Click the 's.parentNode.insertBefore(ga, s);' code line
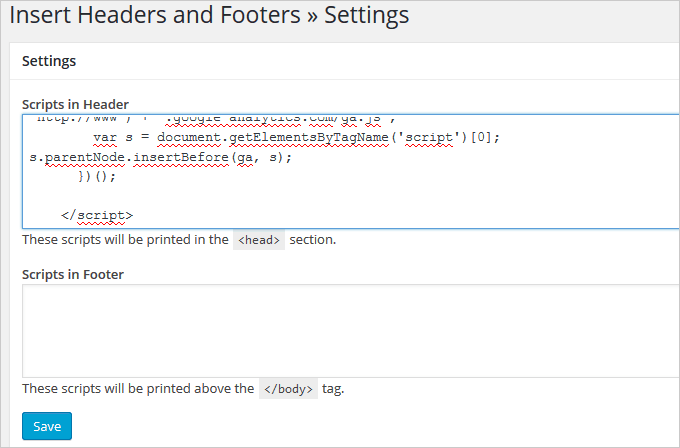The image size is (680, 448). click(160, 157)
